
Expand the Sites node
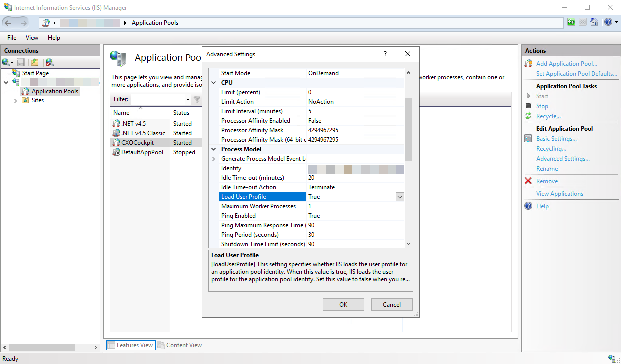click(x=15, y=100)
